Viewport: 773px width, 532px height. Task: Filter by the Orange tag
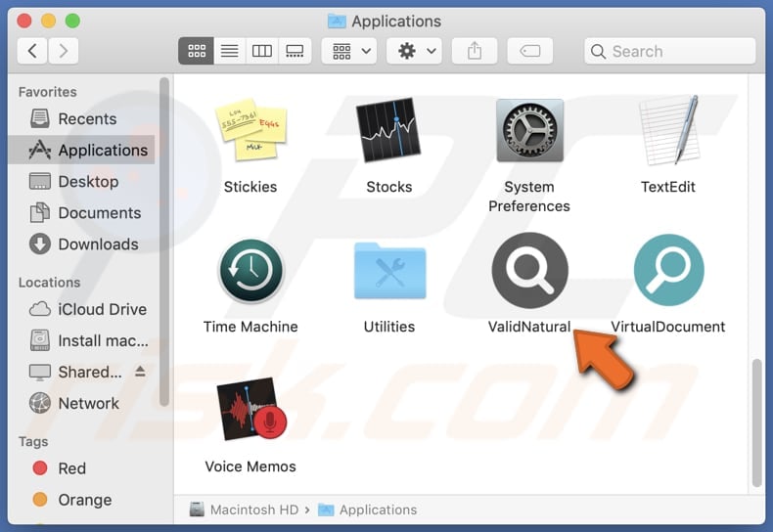81,500
